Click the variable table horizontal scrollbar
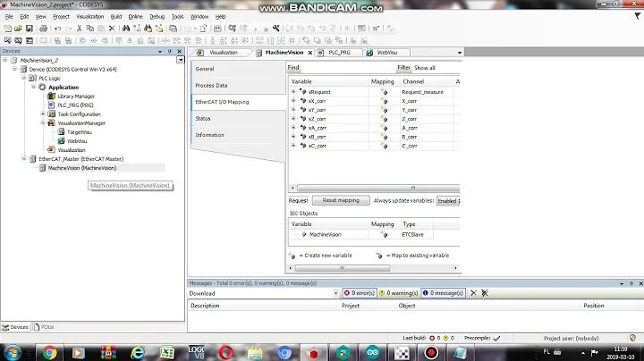This screenshot has height=361, width=644. [378, 188]
